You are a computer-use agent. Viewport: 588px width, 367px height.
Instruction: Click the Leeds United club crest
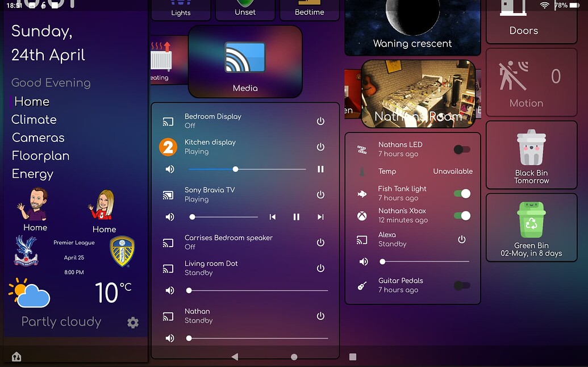click(x=122, y=251)
